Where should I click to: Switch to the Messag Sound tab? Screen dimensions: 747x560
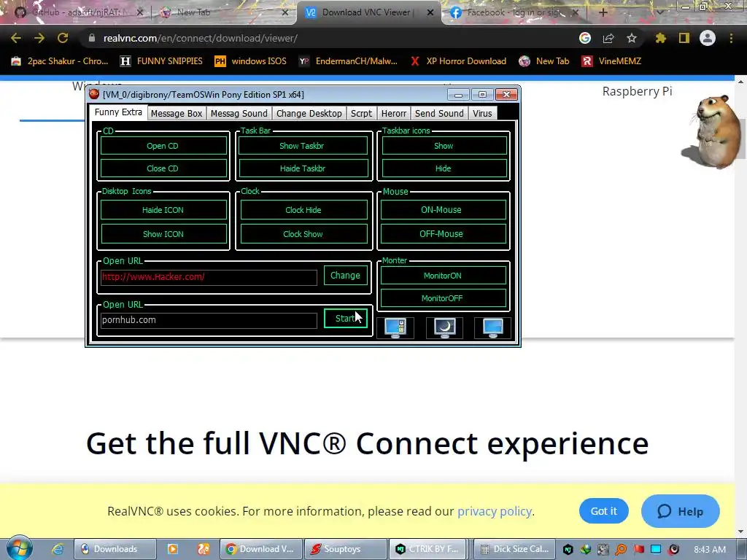click(x=239, y=113)
